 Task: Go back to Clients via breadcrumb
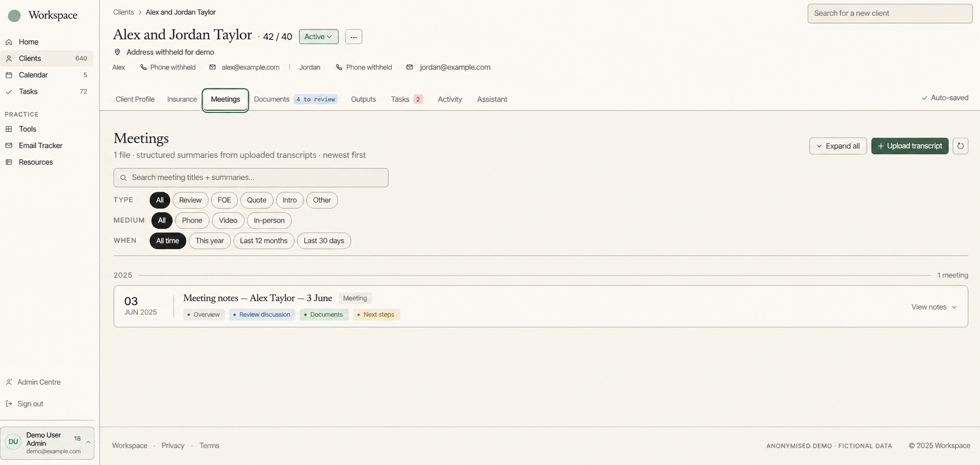tap(123, 12)
